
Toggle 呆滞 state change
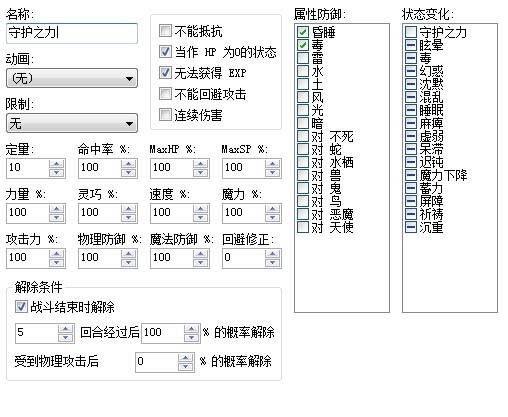(411, 149)
